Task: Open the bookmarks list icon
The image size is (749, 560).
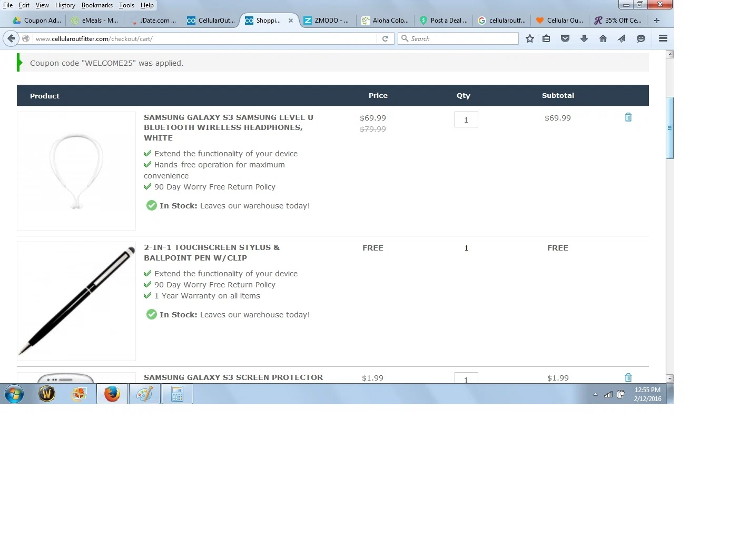Action: pos(546,38)
